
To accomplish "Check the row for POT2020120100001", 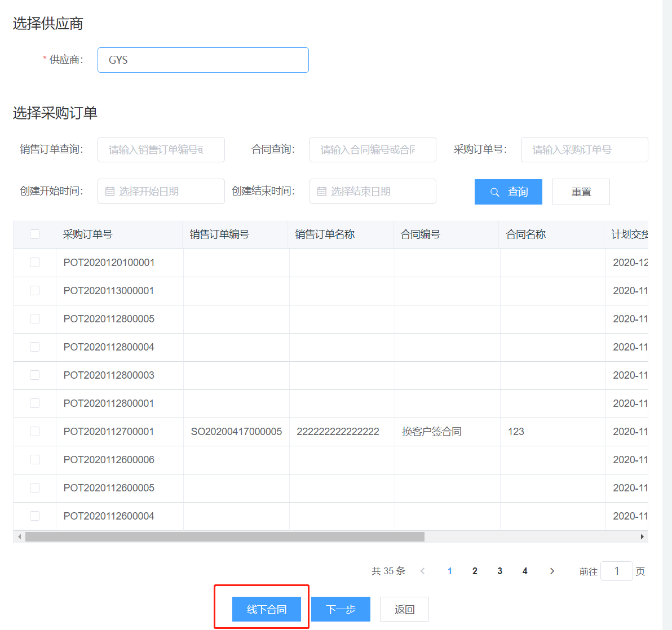I will (34, 263).
